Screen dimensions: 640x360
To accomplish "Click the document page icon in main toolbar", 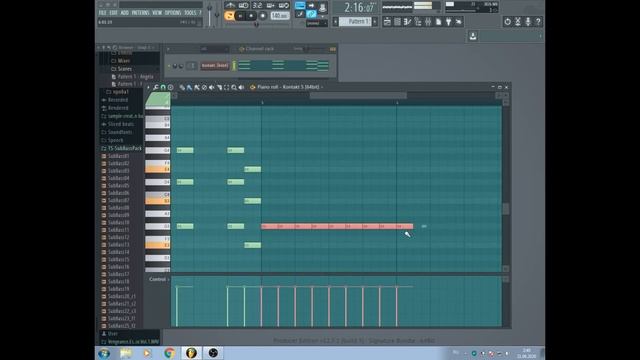I will pos(438,22).
